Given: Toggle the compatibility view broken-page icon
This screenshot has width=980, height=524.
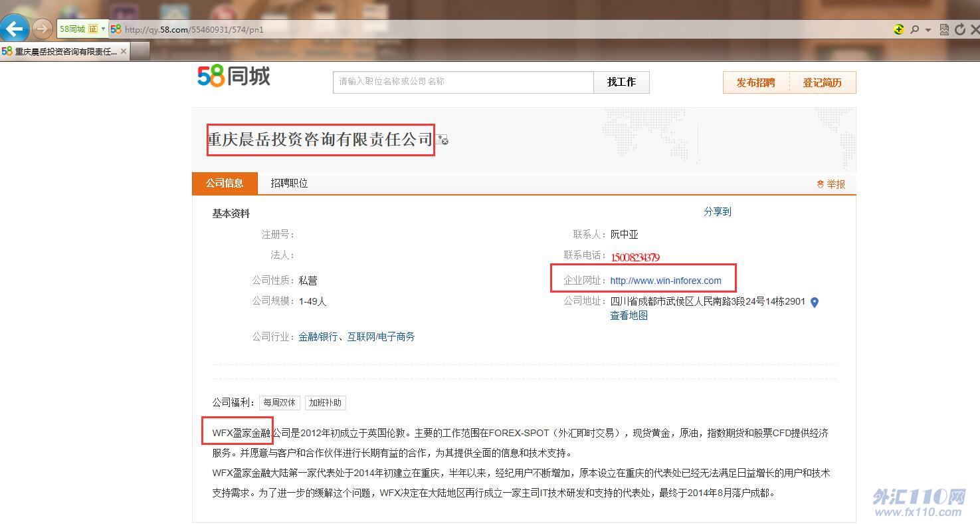Looking at the screenshot, I should (x=944, y=29).
